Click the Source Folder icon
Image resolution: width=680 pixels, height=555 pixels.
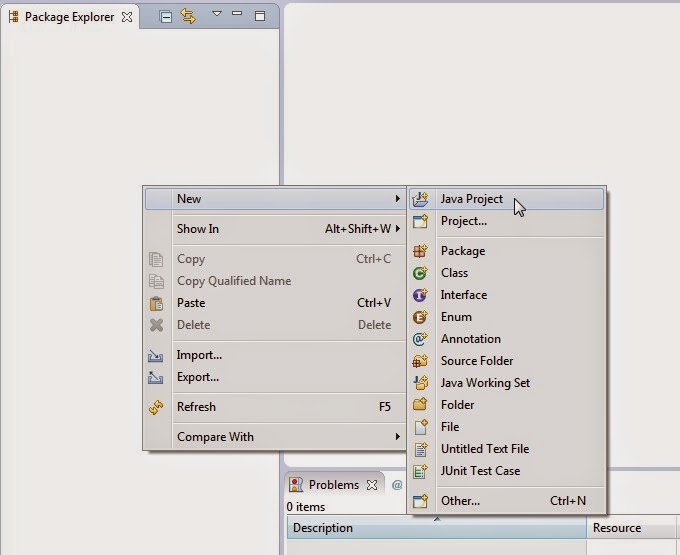click(x=420, y=361)
